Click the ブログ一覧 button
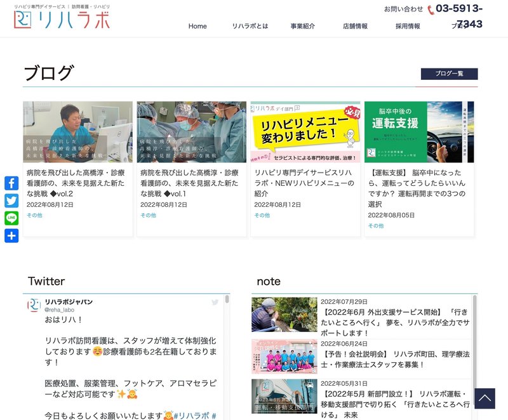508x420 pixels. pos(449,74)
